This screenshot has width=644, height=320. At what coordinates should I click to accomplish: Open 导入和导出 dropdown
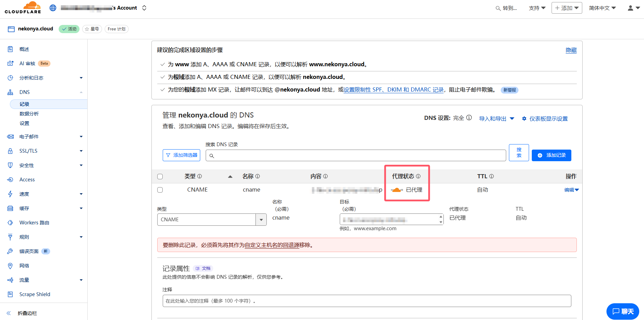pos(496,119)
